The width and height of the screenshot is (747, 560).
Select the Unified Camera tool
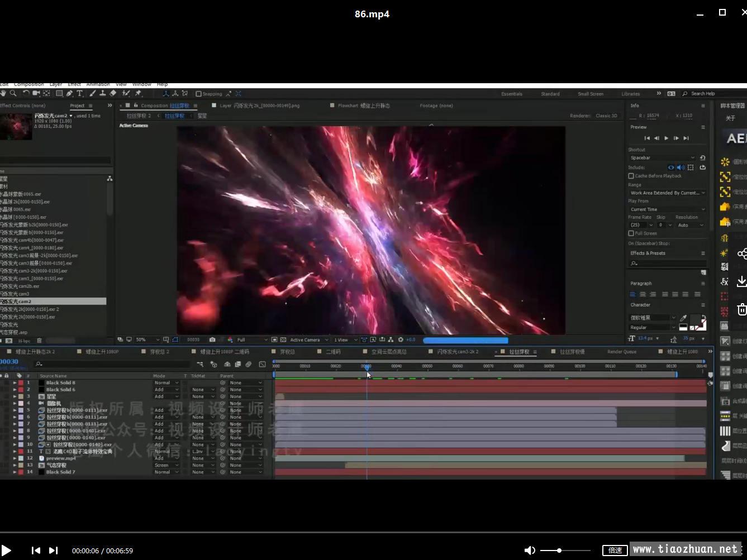pos(36,94)
